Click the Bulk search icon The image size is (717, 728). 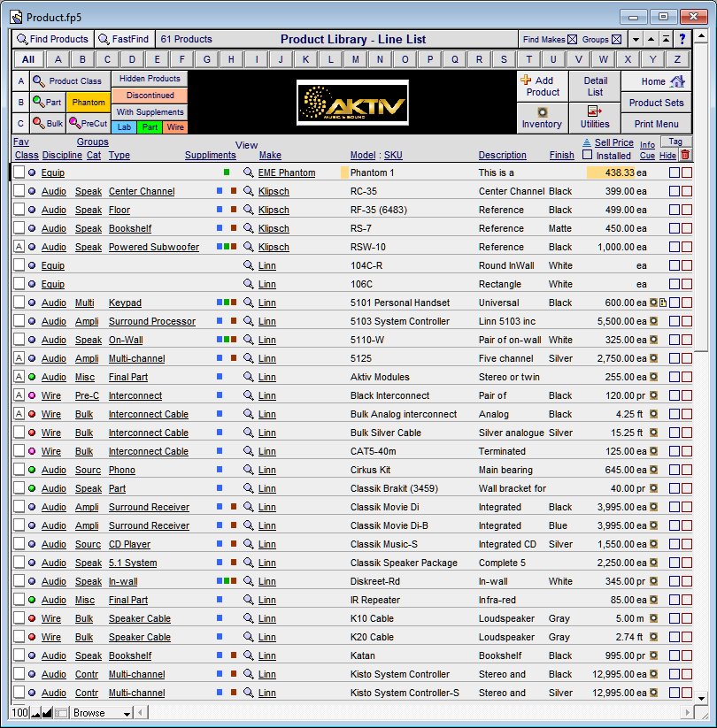pos(39,123)
